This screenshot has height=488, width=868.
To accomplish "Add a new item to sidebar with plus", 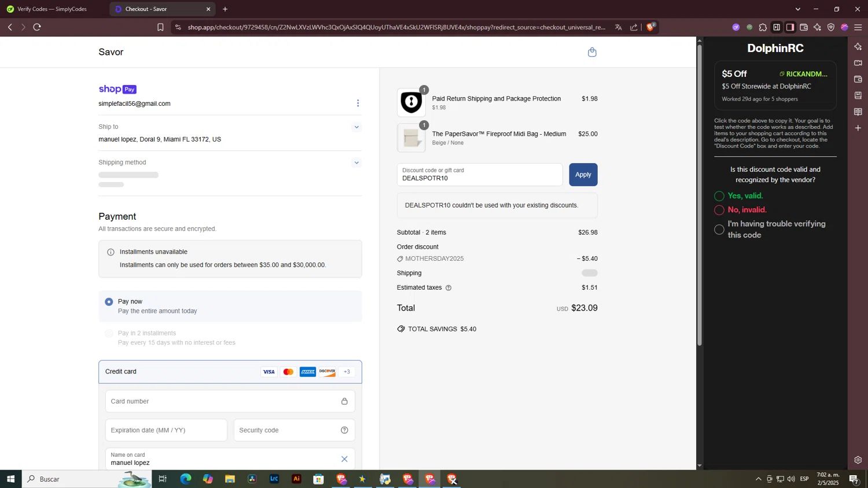I will pos(858,128).
